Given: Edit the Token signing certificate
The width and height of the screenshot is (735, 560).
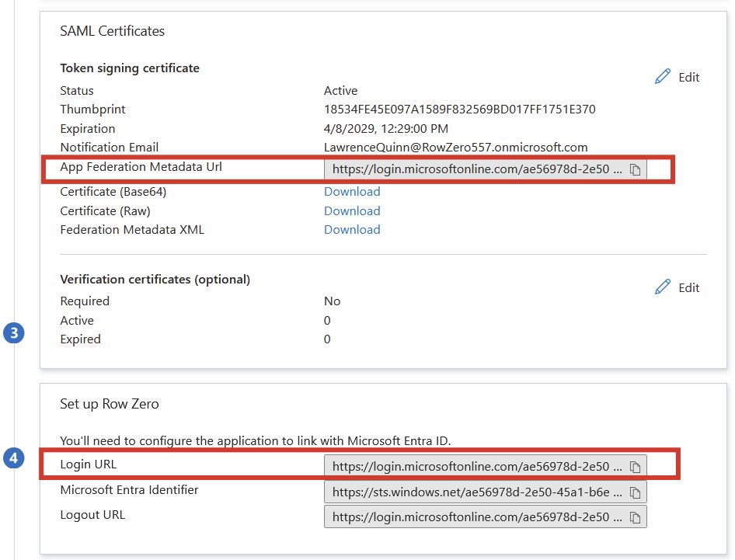Looking at the screenshot, I should tap(677, 77).
